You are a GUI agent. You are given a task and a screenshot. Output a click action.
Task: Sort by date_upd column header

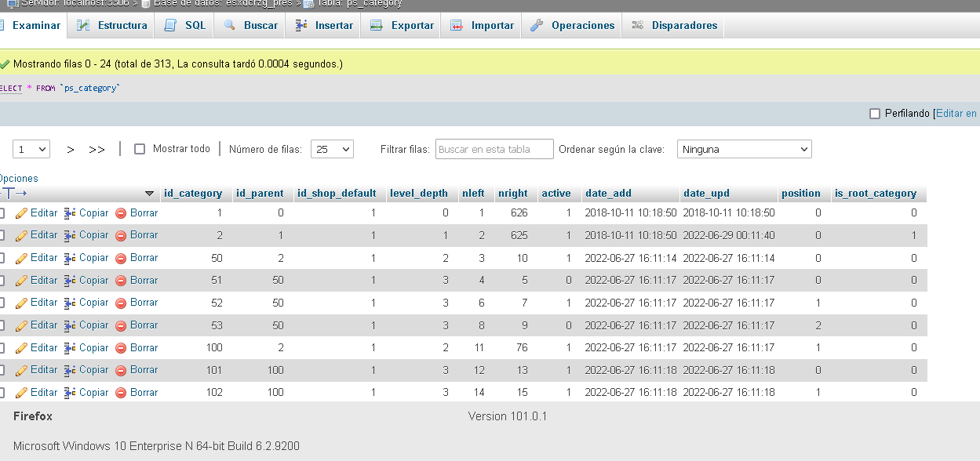[x=707, y=193]
